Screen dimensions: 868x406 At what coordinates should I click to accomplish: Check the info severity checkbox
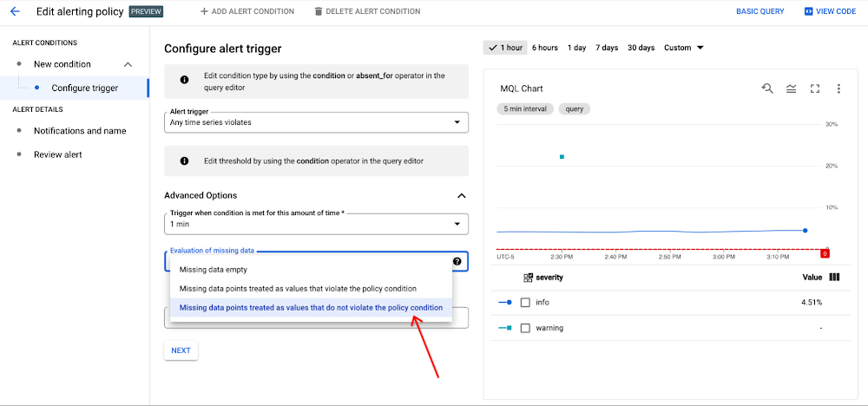pos(525,303)
